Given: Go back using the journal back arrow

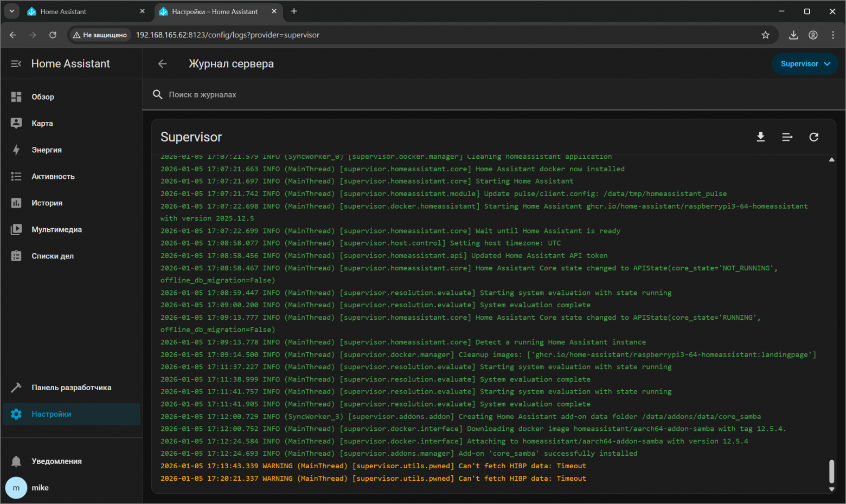Looking at the screenshot, I should 162,63.
